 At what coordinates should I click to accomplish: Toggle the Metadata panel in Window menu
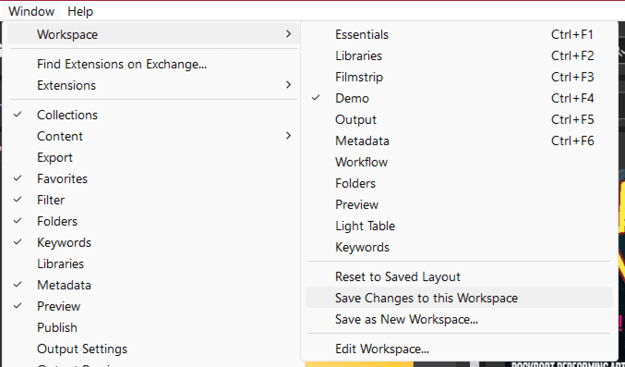153,285
